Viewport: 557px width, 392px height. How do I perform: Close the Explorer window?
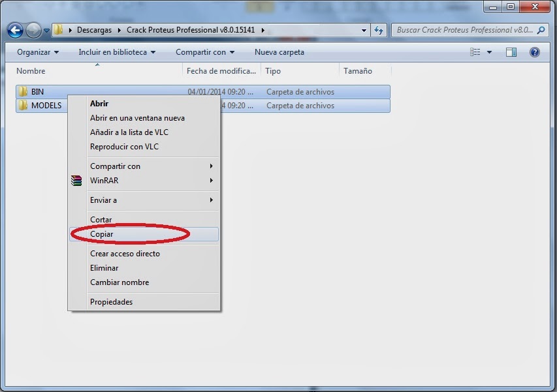(x=535, y=7)
